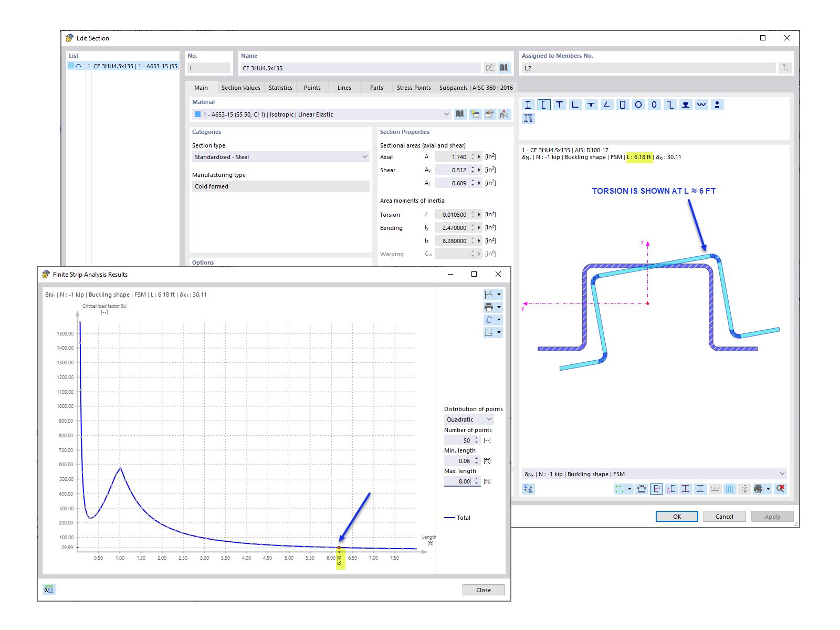The height and width of the screenshot is (630, 840).
Task: Toggle dimension lines display in section view
Action: coord(641,489)
